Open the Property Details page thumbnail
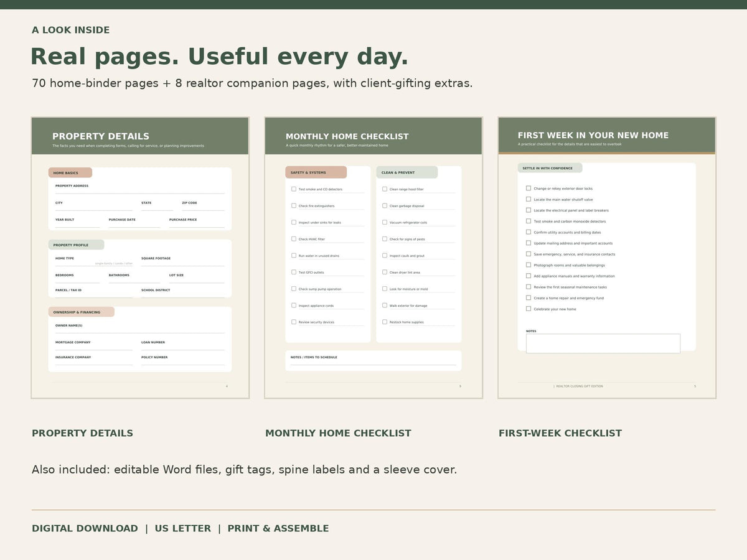This screenshot has height=560, width=747. coord(140,258)
